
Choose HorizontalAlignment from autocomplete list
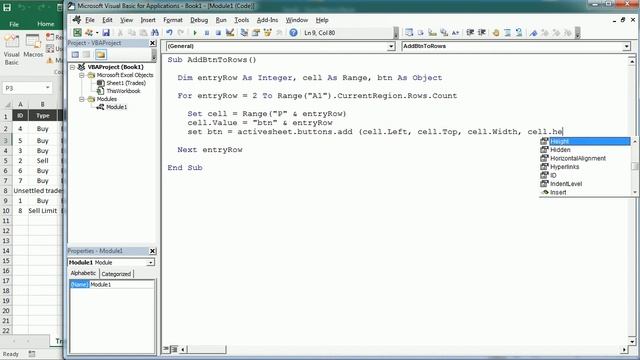point(585,158)
